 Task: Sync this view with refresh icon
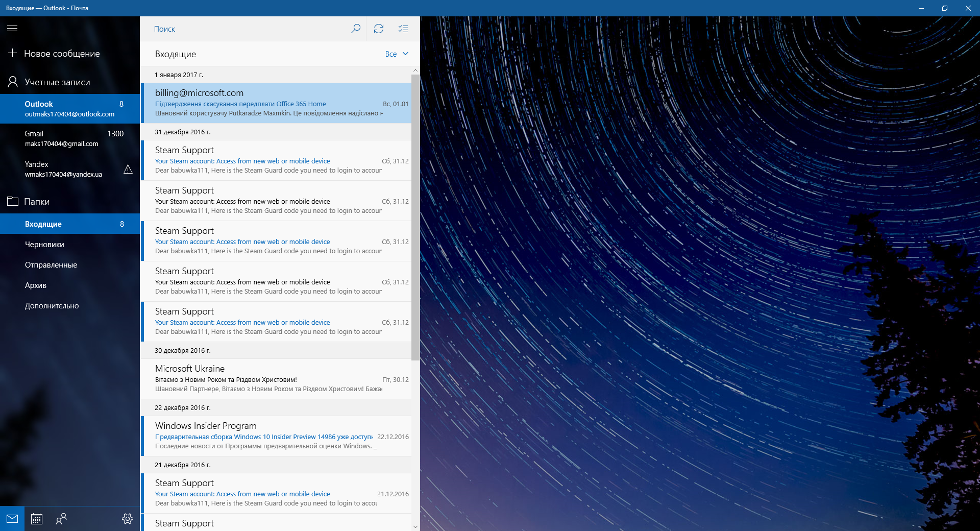coord(379,29)
